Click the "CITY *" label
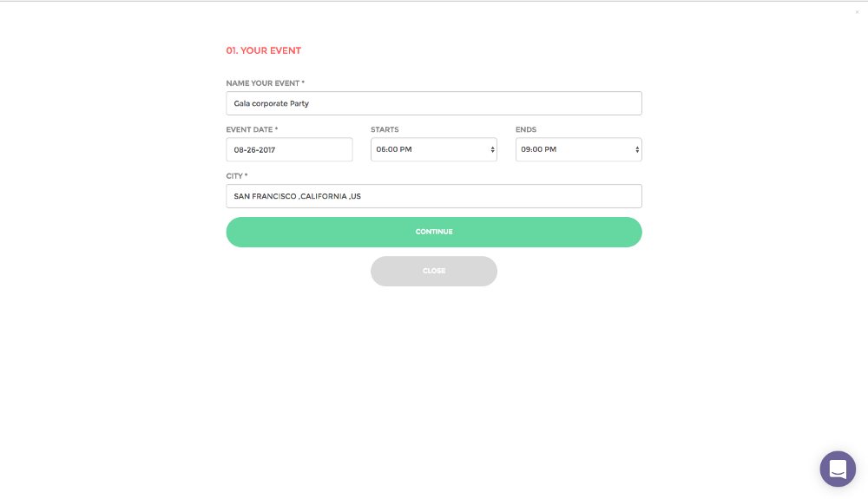The width and height of the screenshot is (868, 499). click(237, 176)
